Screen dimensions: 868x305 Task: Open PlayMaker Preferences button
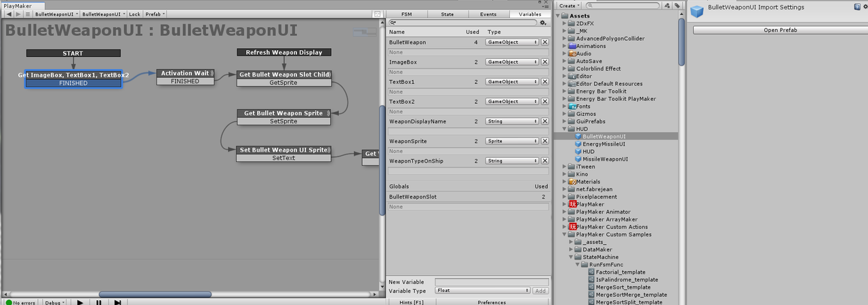coord(491,302)
